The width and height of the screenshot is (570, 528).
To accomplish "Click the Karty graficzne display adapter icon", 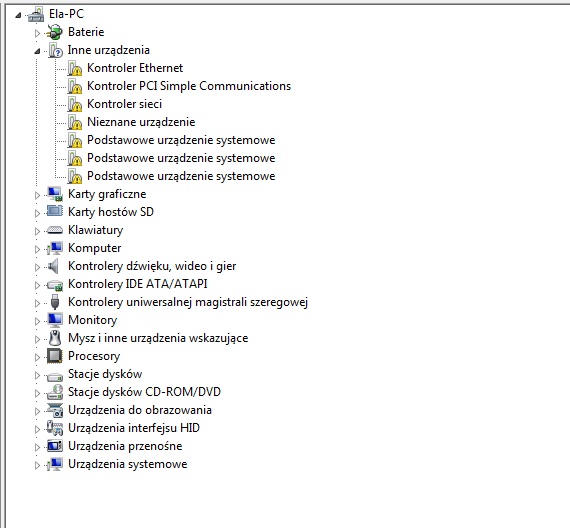I will (x=55, y=194).
